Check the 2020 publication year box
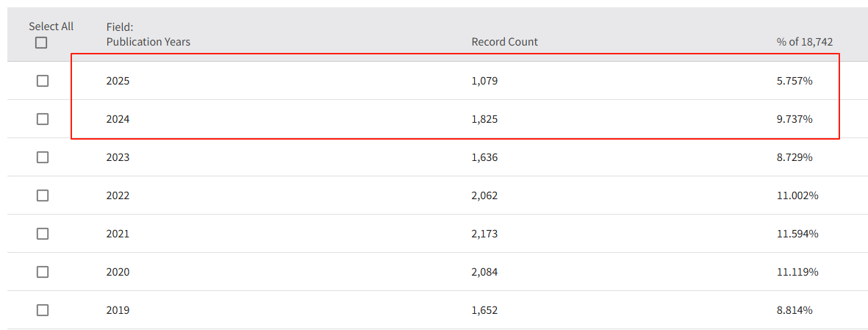The image size is (868, 330). tap(43, 272)
